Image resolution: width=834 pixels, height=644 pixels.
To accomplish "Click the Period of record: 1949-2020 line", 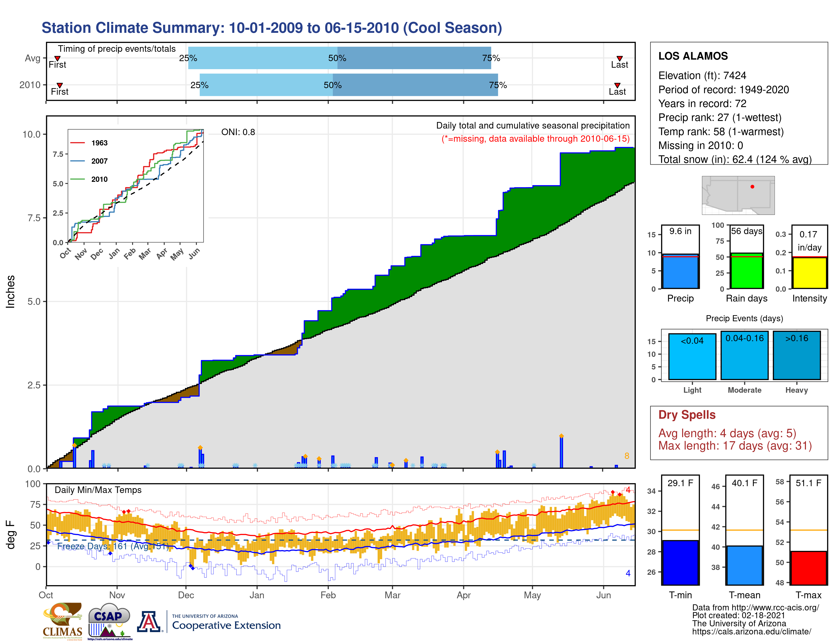I will click(723, 90).
